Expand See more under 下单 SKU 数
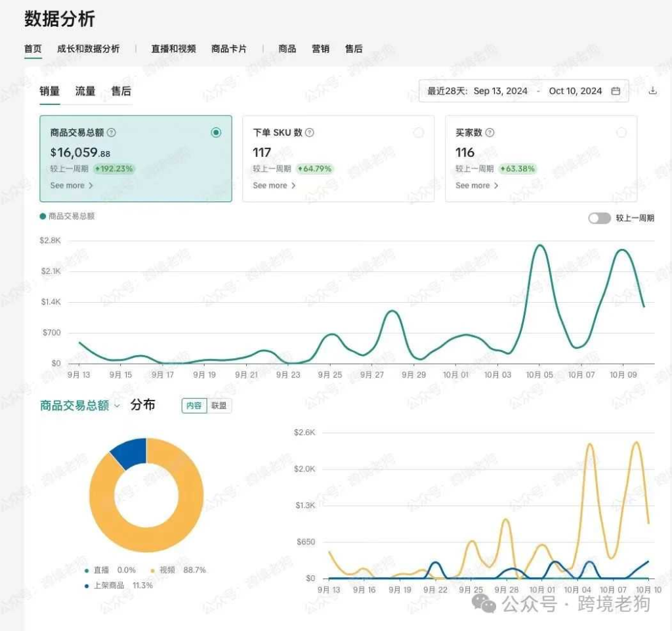The width and height of the screenshot is (672, 631). click(x=274, y=186)
